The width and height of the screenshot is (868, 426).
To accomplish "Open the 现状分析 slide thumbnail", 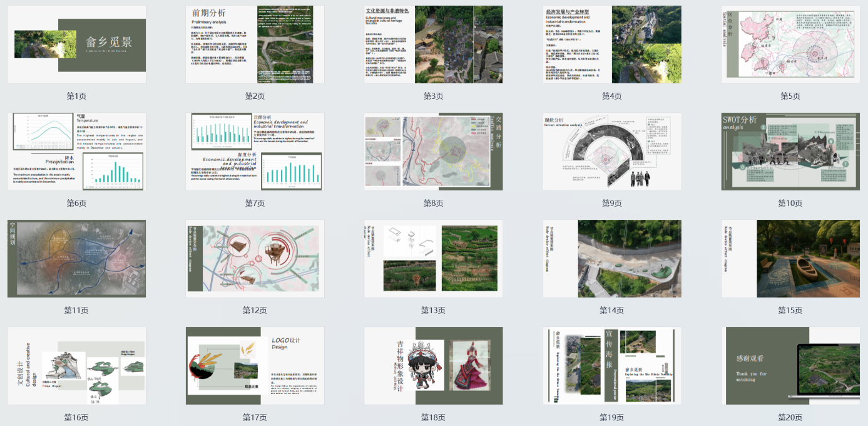I will (612, 152).
